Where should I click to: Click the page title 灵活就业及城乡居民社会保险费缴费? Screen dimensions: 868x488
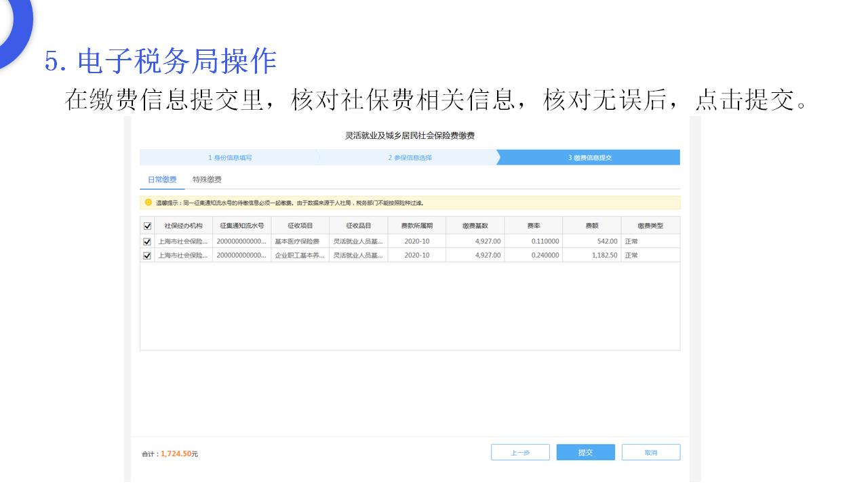(x=410, y=136)
